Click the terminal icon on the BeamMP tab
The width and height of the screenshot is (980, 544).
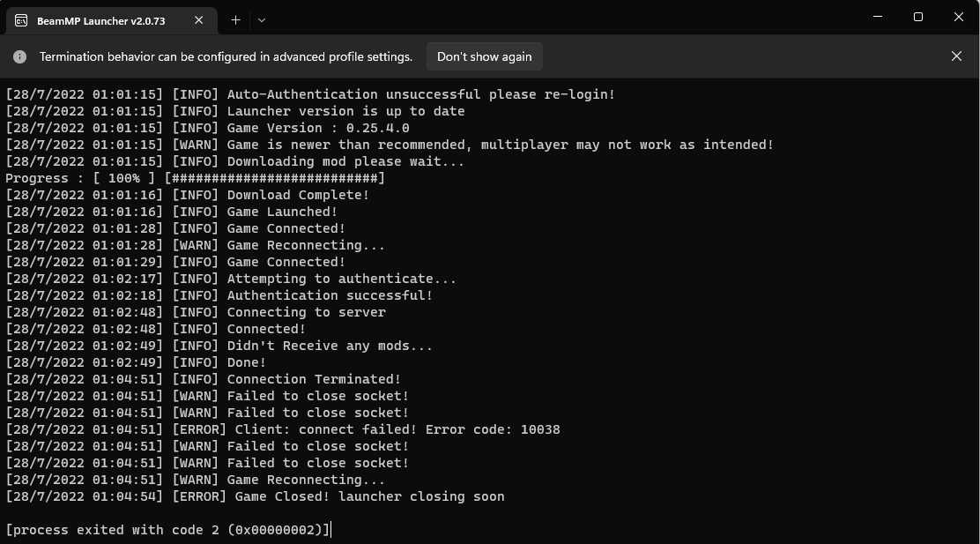21,20
